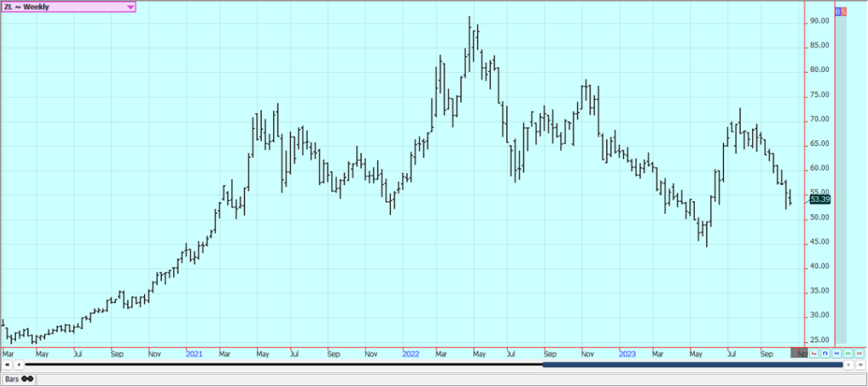The image size is (868, 387).
Task: Click the black time scrollbar track
Action: click(284, 365)
